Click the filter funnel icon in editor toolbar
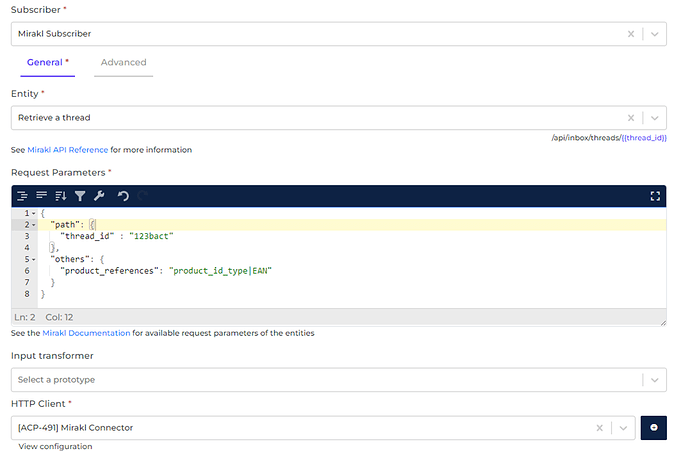Screen dimensions: 690x451 80,196
